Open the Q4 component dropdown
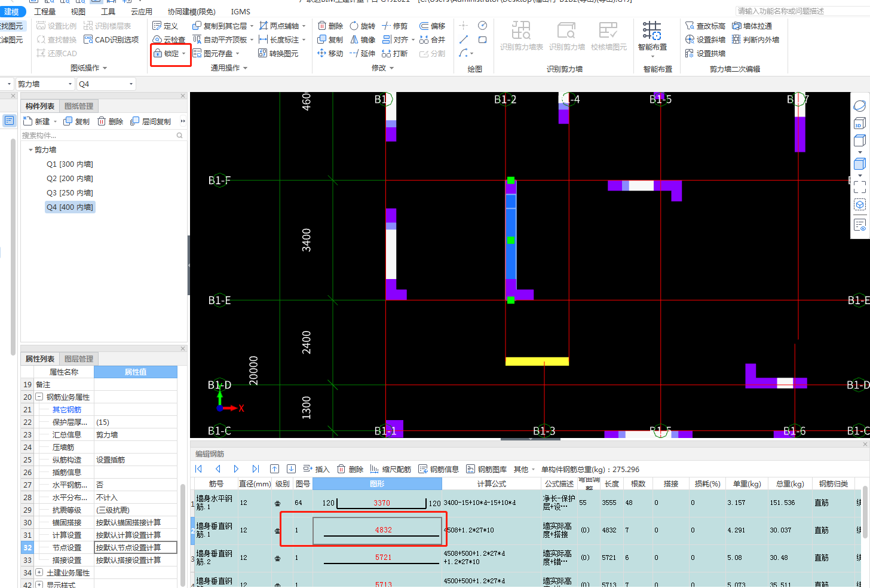The height and width of the screenshot is (588, 870). point(131,84)
